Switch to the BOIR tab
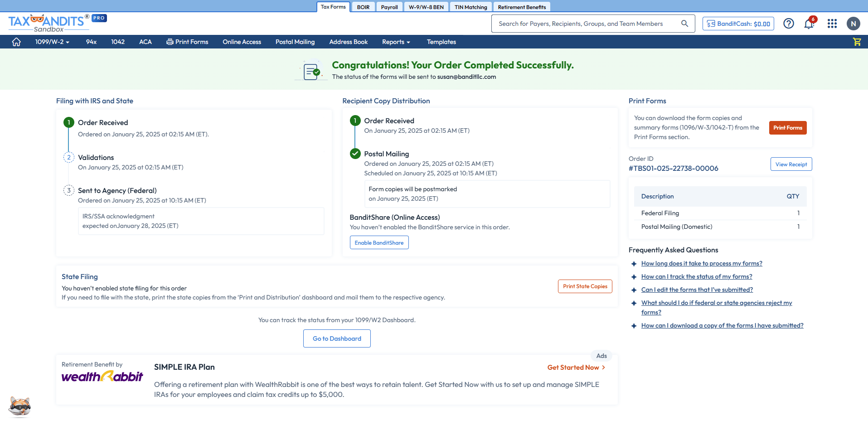 click(x=363, y=7)
